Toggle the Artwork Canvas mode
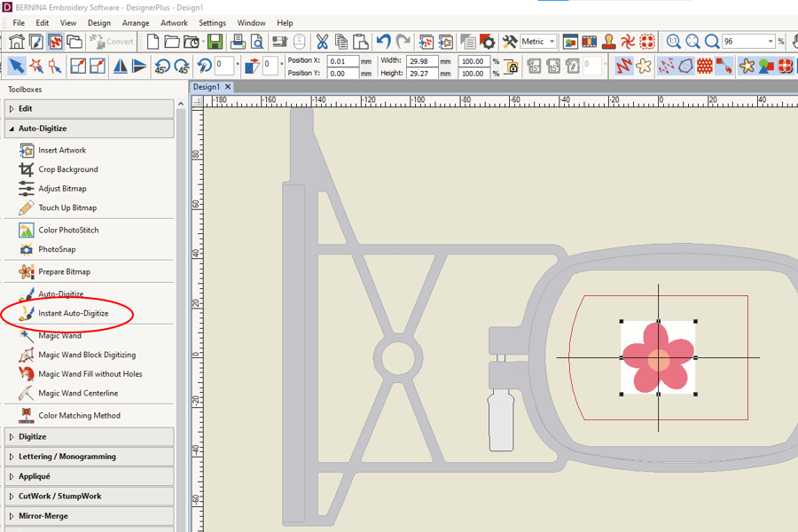 pos(34,41)
